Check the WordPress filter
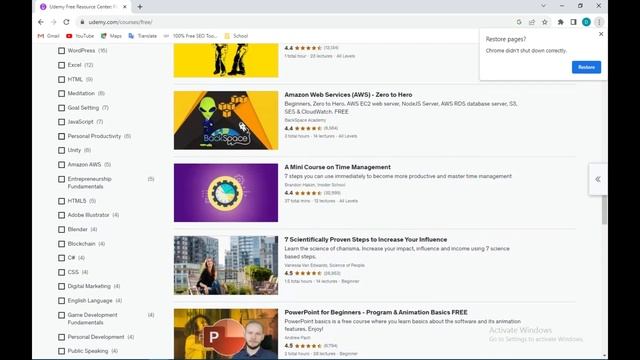The image size is (640, 360). tap(62, 51)
